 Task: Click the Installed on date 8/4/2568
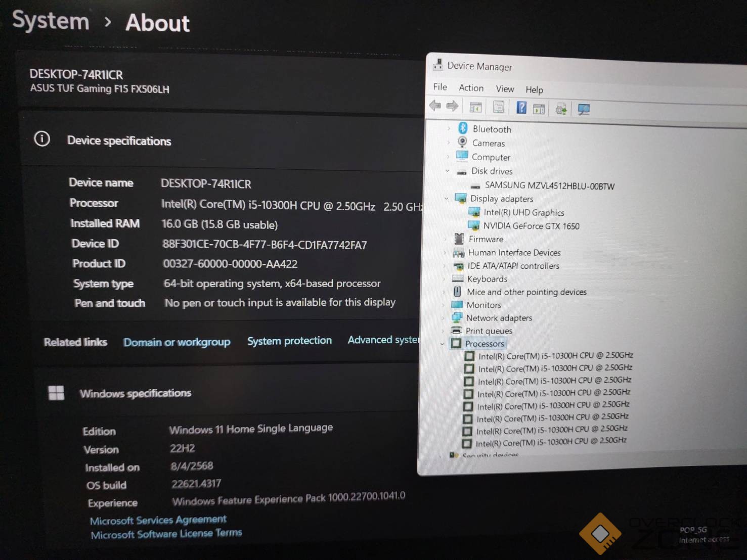point(192,465)
